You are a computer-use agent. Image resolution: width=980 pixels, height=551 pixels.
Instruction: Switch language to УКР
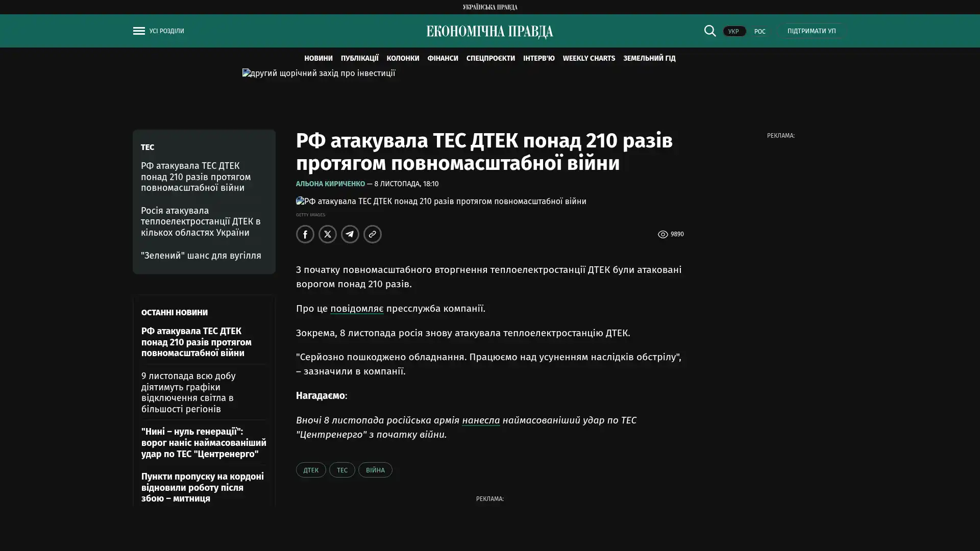pyautogui.click(x=733, y=31)
